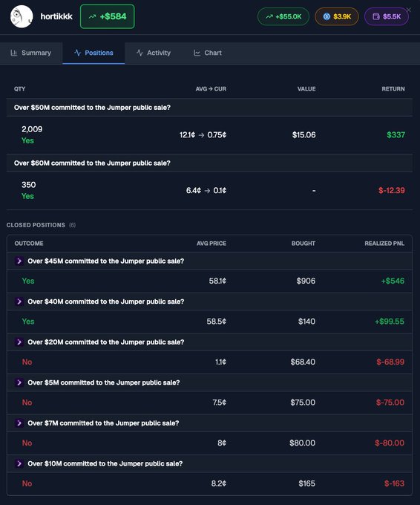Image resolution: width=420 pixels, height=505 pixels.
Task: Click the QTY column header
Action: coord(19,89)
